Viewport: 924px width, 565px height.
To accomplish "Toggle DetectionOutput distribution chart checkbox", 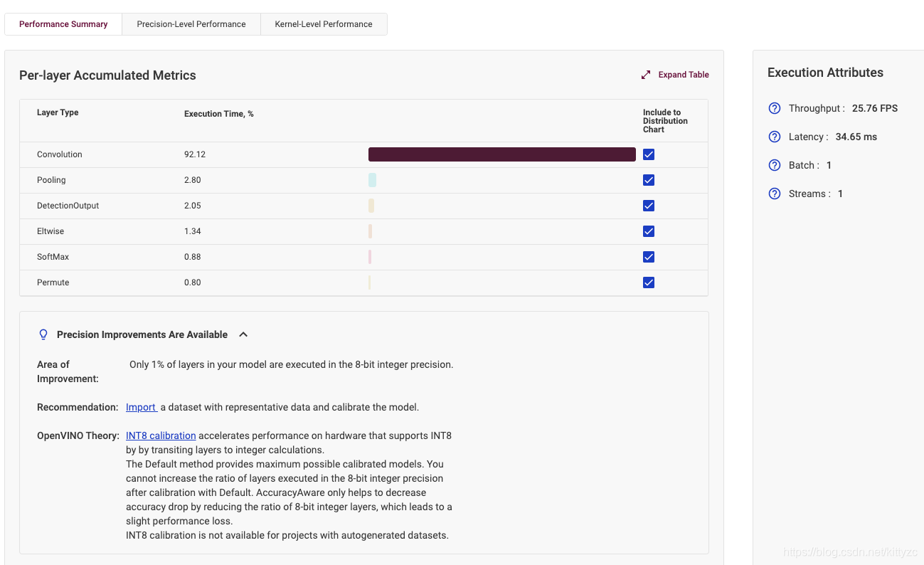I will point(649,206).
